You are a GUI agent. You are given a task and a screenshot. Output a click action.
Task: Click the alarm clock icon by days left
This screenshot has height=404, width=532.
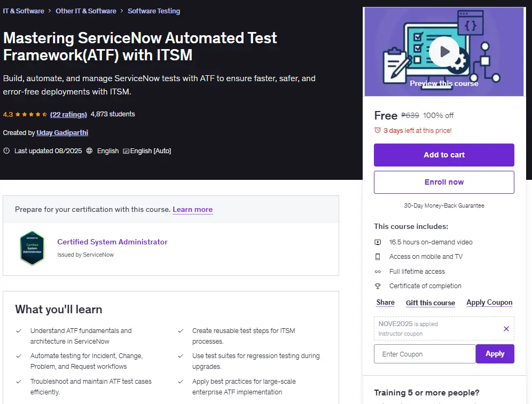tap(377, 130)
